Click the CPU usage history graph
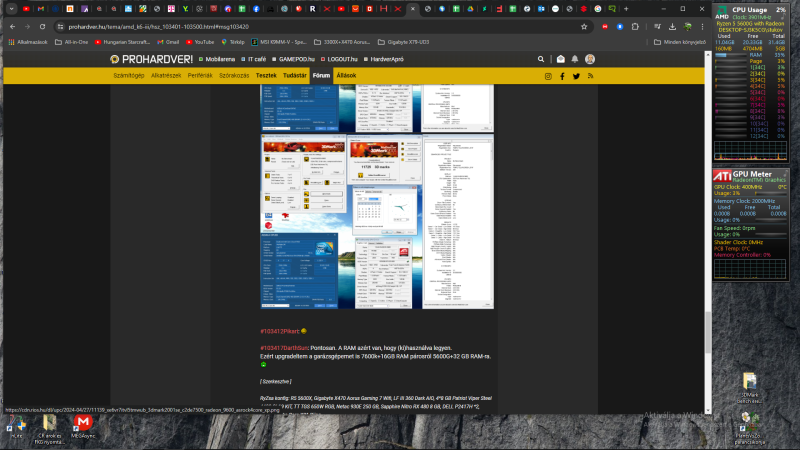Image resolution: width=800 pixels, height=450 pixels. (x=750, y=151)
